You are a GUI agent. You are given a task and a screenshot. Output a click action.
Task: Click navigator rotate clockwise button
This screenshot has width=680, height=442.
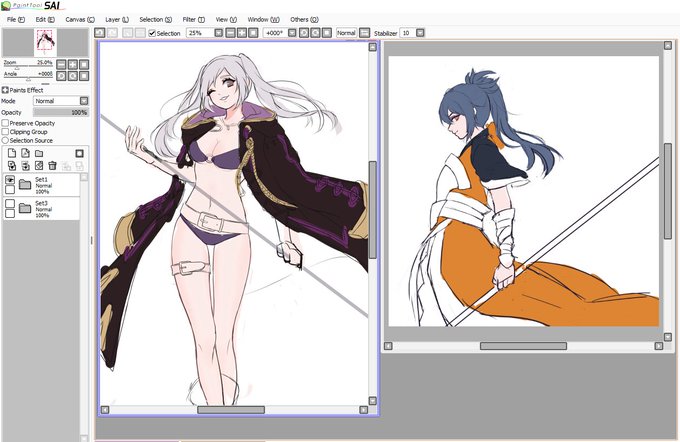(x=72, y=76)
